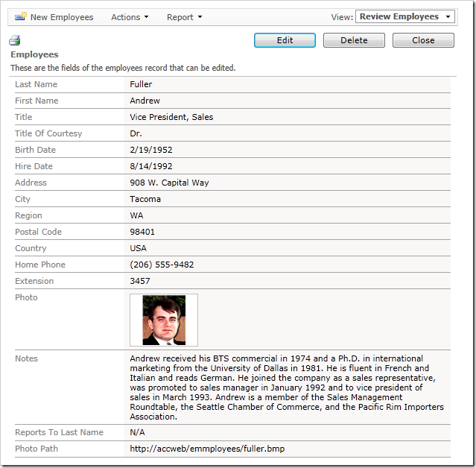
Task: Click the Reports To Last Name label
Action: (x=59, y=432)
